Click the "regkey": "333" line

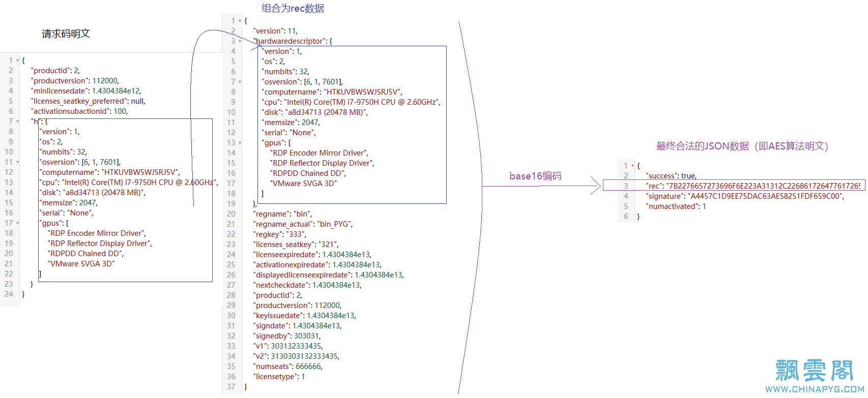pos(280,234)
